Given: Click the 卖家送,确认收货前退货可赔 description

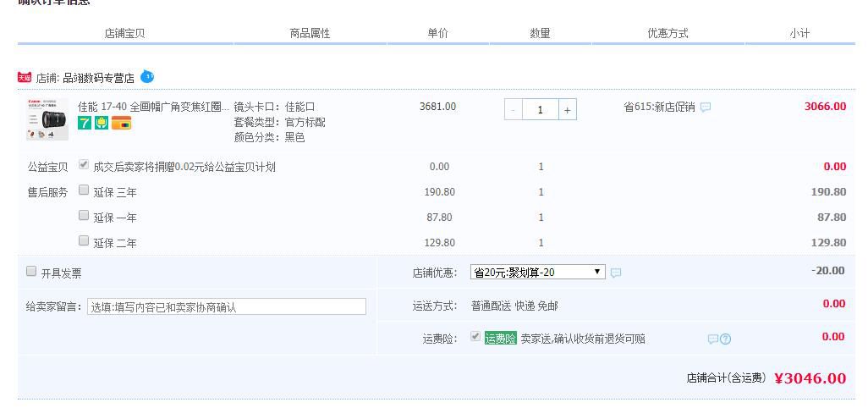Looking at the screenshot, I should (583, 339).
